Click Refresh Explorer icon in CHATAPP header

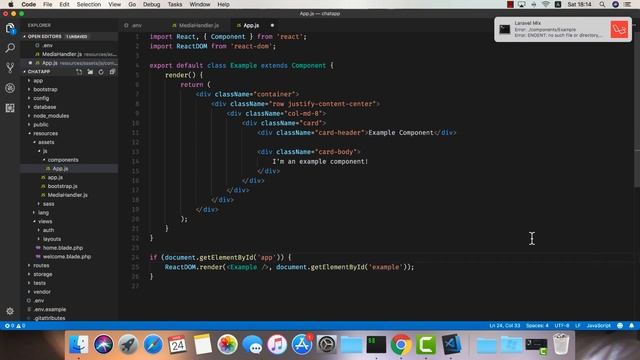tap(101, 72)
